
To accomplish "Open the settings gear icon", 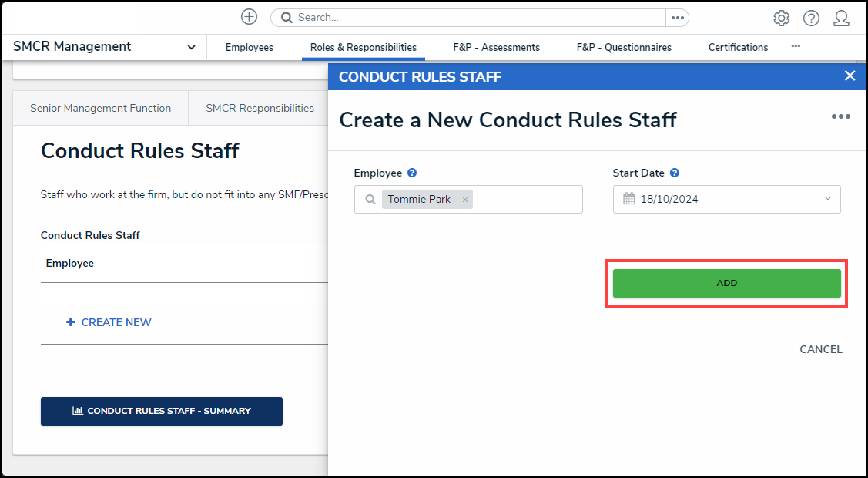I will pos(781,18).
